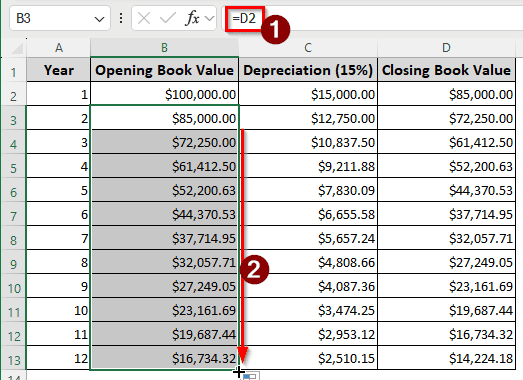Image resolution: width=523 pixels, height=380 pixels.
Task: Click the Depreciation (15%) header cell
Action: (x=308, y=70)
